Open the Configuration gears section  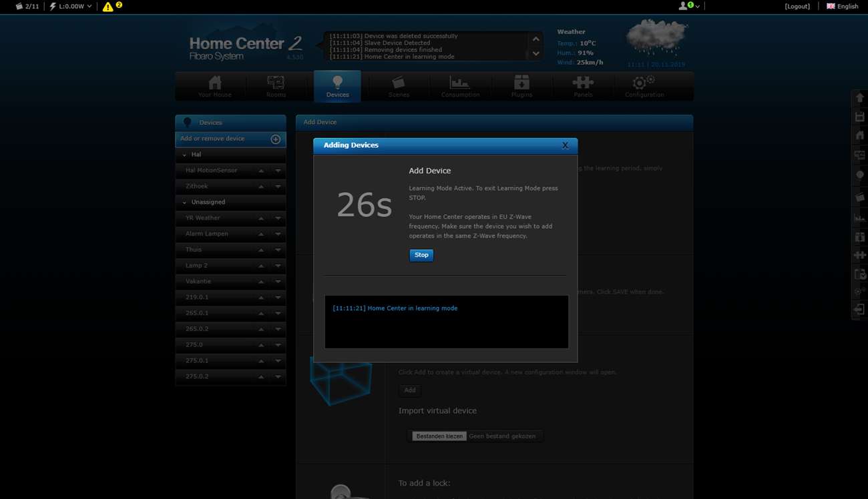(644, 87)
